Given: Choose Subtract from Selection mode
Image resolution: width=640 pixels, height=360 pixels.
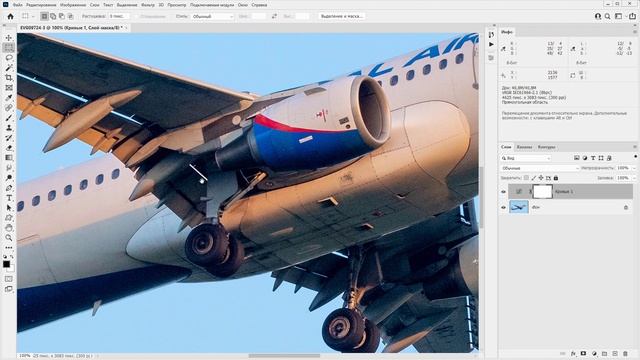Looking at the screenshot, I should tap(62, 16).
